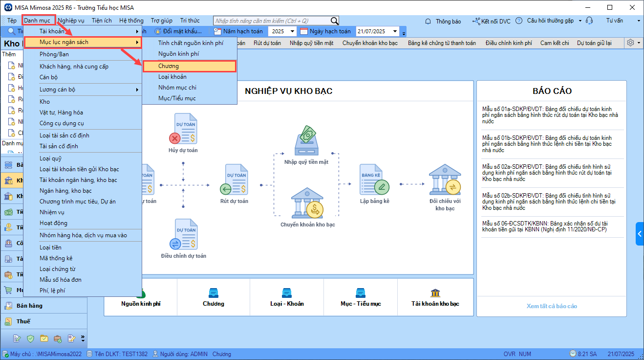Open the Loại - Khoản shortcut tile
This screenshot has height=360, width=644.
tap(287, 298)
